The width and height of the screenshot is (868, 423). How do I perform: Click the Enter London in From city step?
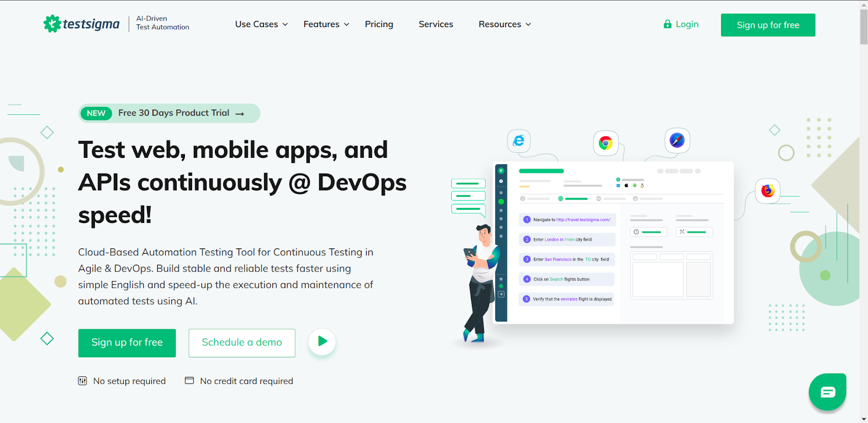[567, 239]
